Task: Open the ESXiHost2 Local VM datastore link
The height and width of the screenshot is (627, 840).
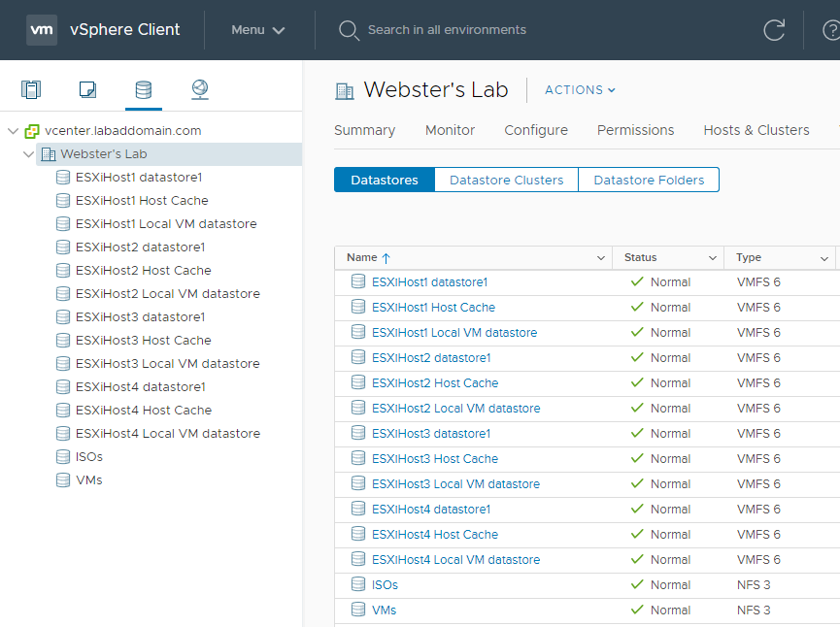Action: 455,409
